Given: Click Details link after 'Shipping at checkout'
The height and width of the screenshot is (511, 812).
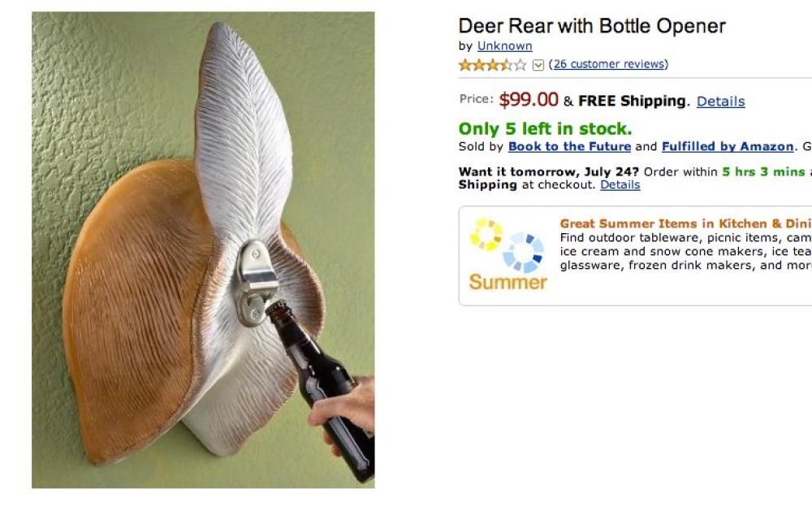Looking at the screenshot, I should point(620,184).
